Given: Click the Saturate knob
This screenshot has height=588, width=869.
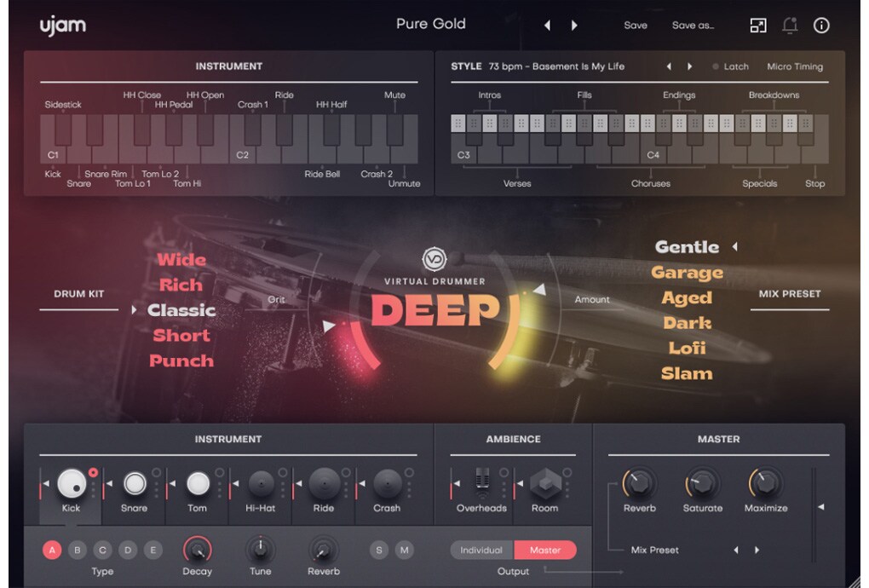Looking at the screenshot, I should (702, 482).
